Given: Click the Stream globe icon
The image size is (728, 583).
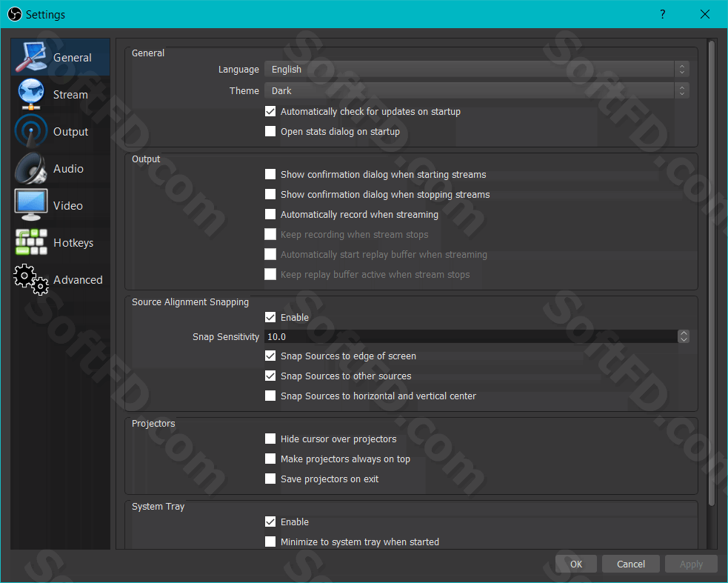Looking at the screenshot, I should pos(31,94).
